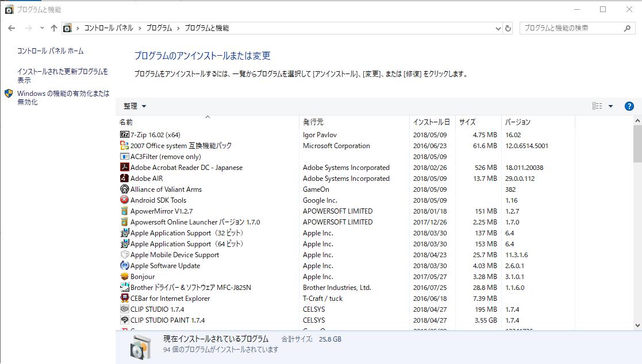
Task: Open インストールされた更新プログラムを表示 link
Action: click(63, 76)
